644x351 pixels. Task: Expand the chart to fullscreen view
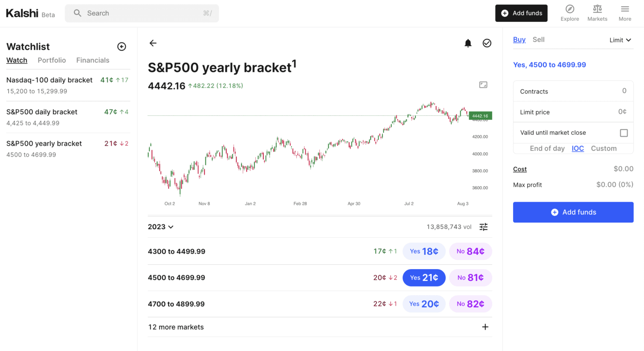click(483, 84)
